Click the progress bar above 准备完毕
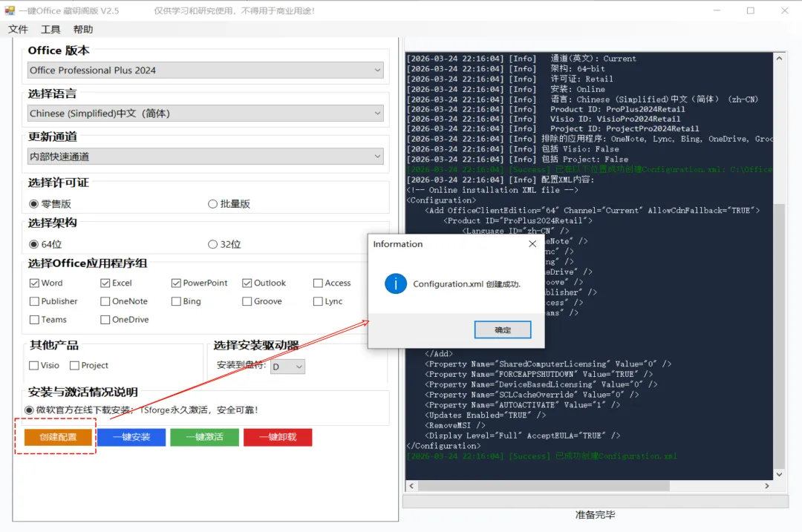This screenshot has height=532, width=802. (x=596, y=502)
